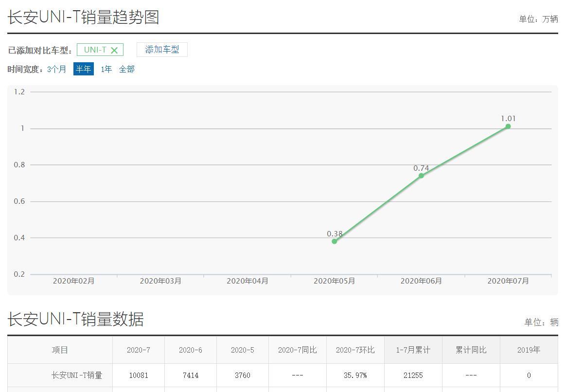Click the 2019年 column header
The height and width of the screenshot is (392, 565).
click(x=529, y=350)
